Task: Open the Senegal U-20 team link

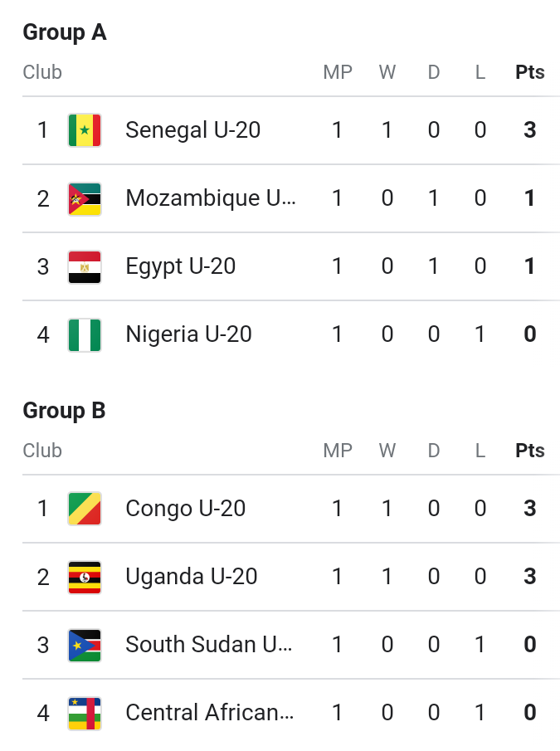Action: [x=192, y=130]
